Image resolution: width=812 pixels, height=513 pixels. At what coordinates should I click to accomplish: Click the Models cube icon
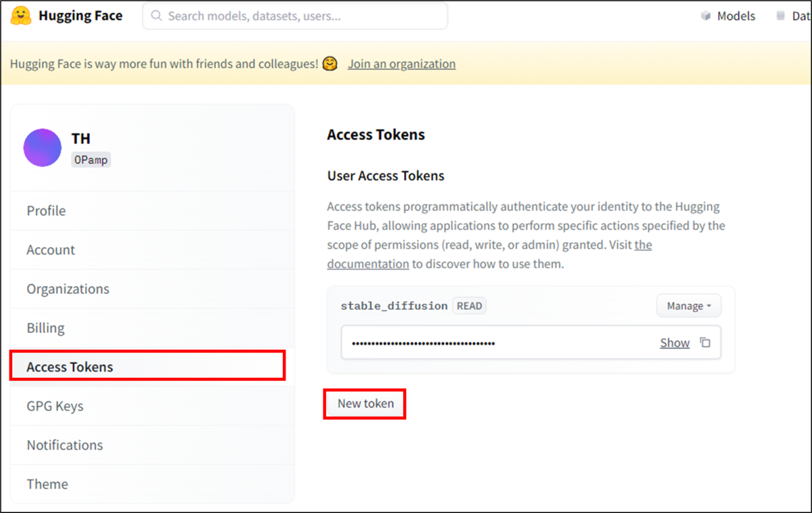coord(706,16)
